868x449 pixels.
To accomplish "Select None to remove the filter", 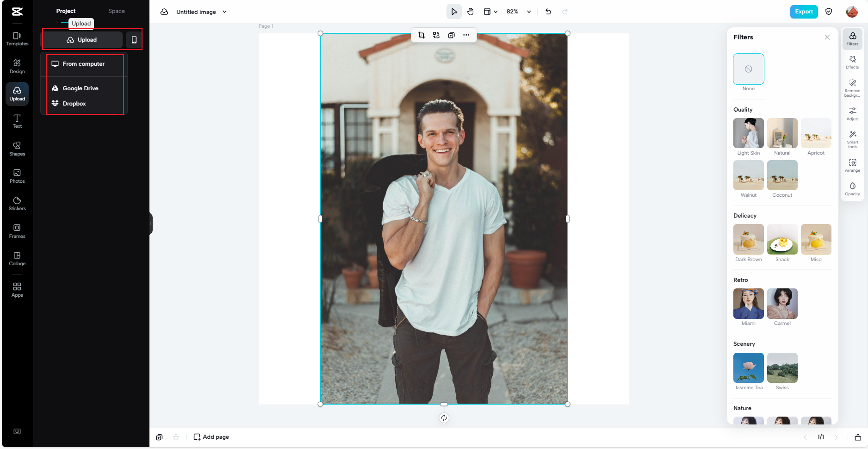I will pos(748,69).
